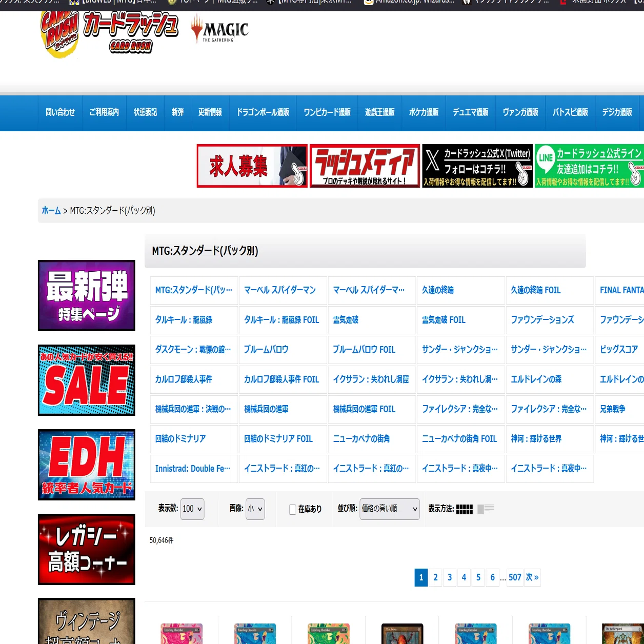
Task: Go to デジカ通販 nav item
Action: tap(617, 112)
